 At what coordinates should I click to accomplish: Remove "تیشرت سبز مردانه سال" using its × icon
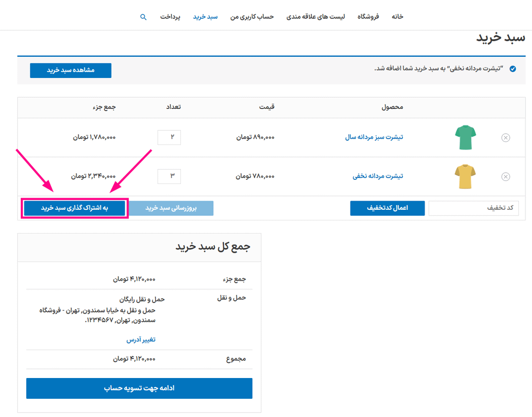coord(505,137)
